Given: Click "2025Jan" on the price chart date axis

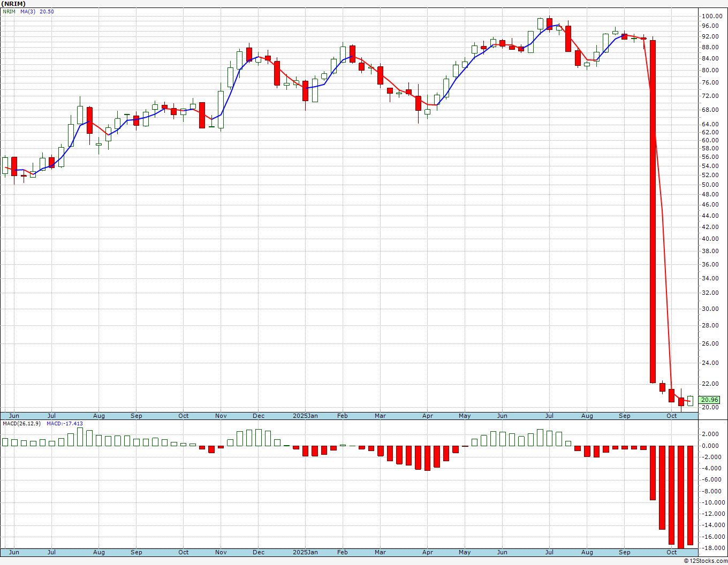Looking at the screenshot, I should [x=306, y=416].
